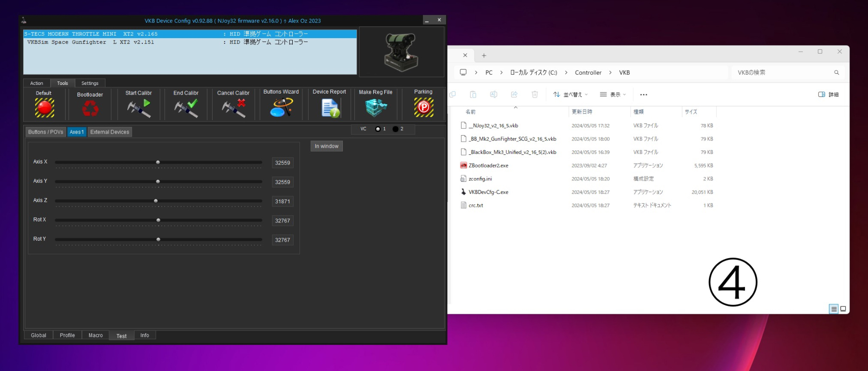The width and height of the screenshot is (868, 371).
Task: Switch Explorer to details list view icon
Action: (x=834, y=309)
